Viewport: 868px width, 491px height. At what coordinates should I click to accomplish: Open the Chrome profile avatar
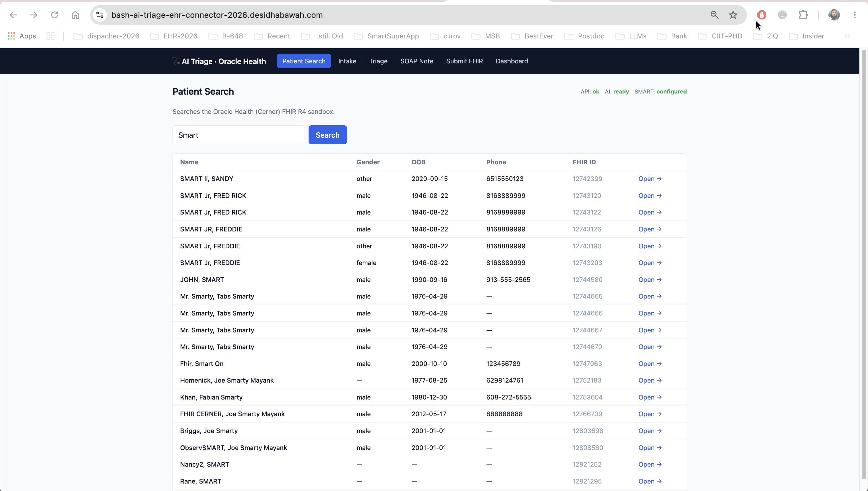(834, 15)
